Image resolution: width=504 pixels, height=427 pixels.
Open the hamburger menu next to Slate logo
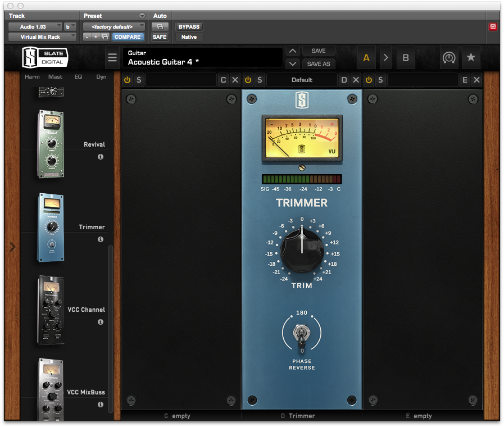pyautogui.click(x=112, y=58)
